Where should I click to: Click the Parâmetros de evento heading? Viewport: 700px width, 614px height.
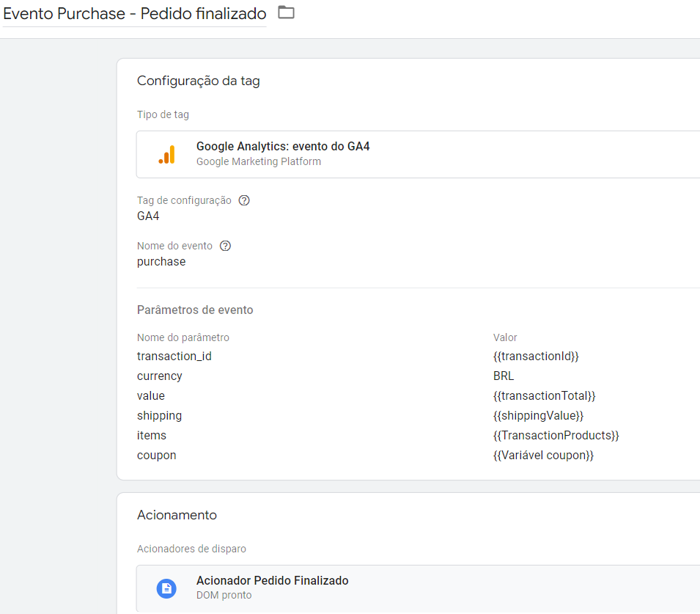(195, 310)
